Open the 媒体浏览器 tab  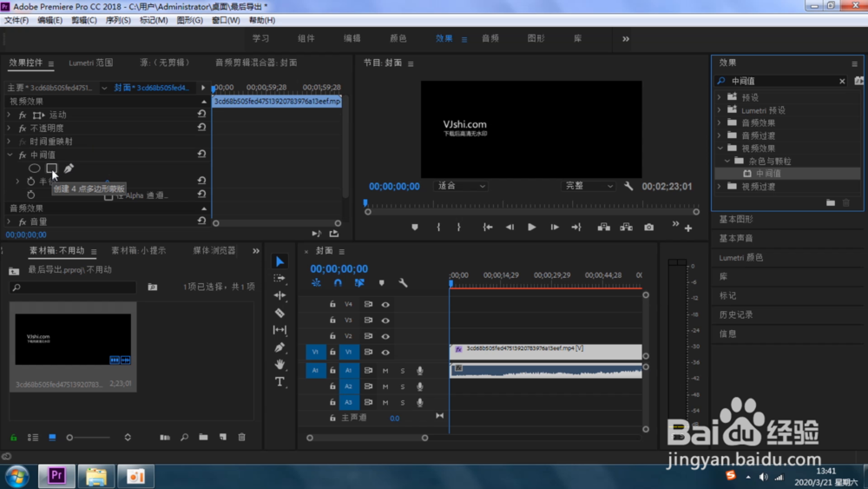pyautogui.click(x=214, y=250)
